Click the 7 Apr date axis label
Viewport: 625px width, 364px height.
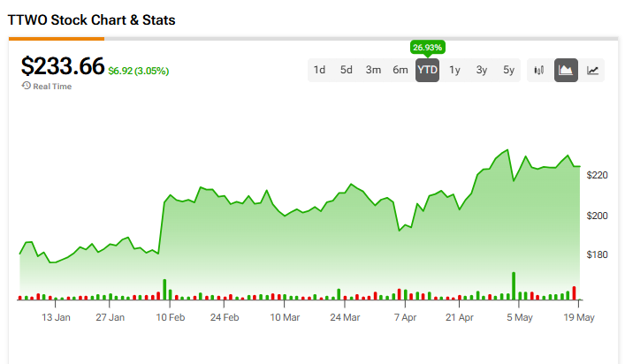click(405, 317)
